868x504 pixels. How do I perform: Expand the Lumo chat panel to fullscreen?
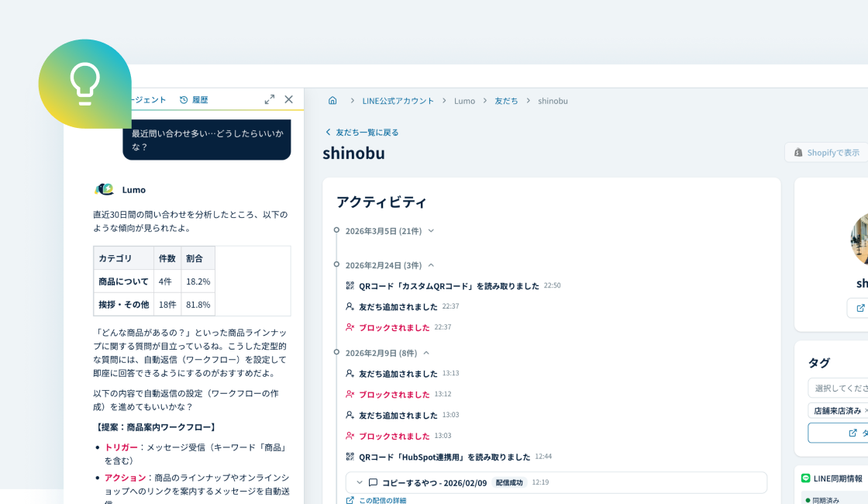(x=270, y=99)
